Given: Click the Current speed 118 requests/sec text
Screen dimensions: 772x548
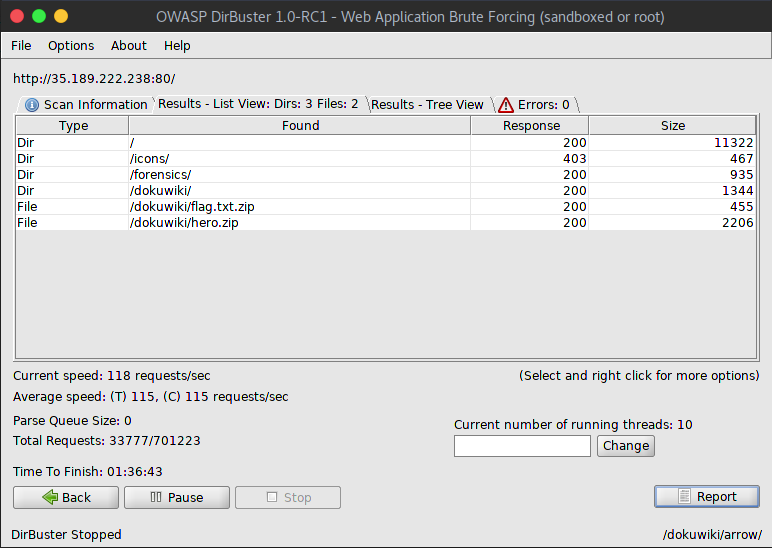Looking at the screenshot, I should pyautogui.click(x=112, y=376).
